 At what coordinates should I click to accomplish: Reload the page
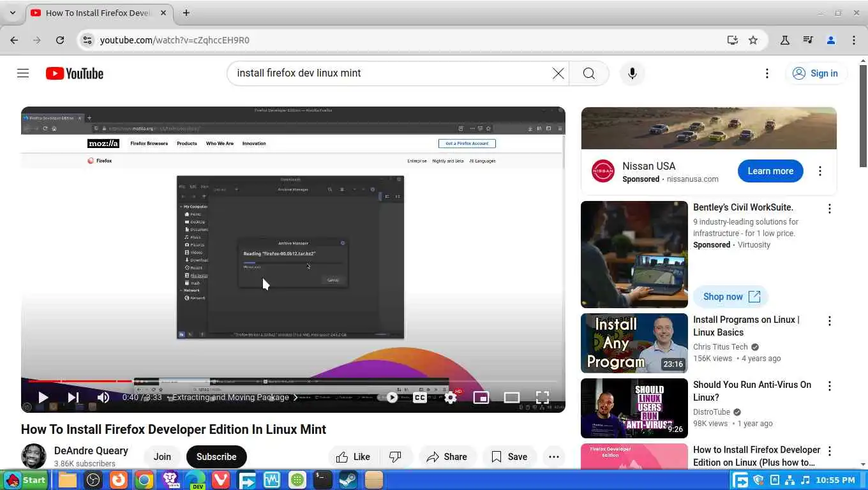(x=60, y=40)
